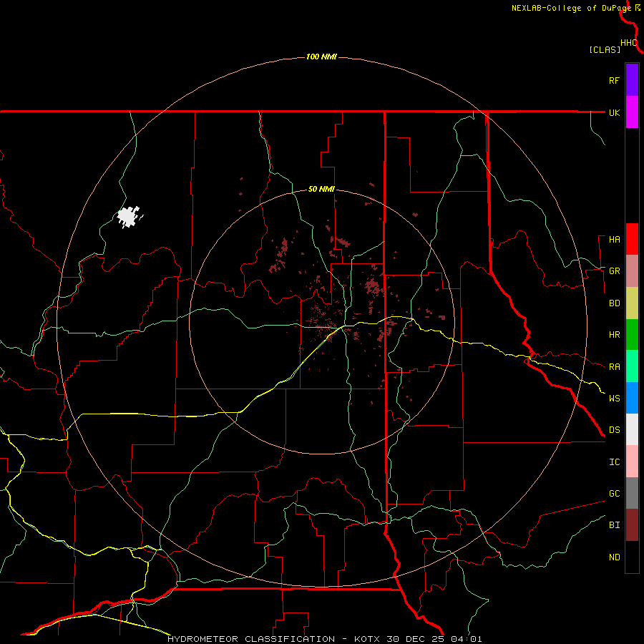The height and width of the screenshot is (644, 644).
Task: Click the GR legend label
Action: click(614, 271)
